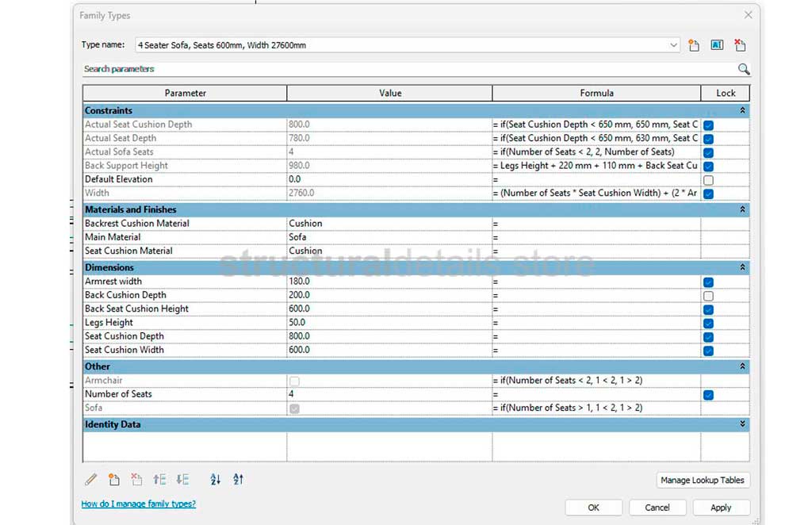Image resolution: width=812 pixels, height=525 pixels.
Task: Move parameter up with the up-arrow icon
Action: (159, 479)
